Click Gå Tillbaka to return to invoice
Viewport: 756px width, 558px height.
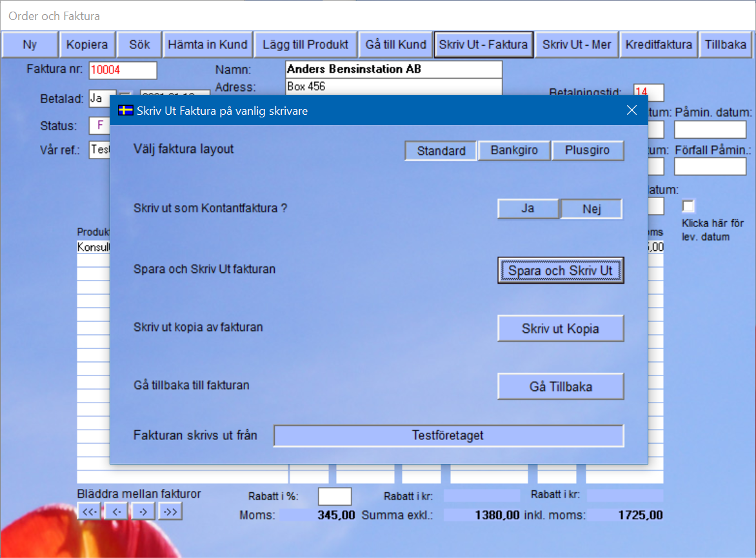pos(561,387)
